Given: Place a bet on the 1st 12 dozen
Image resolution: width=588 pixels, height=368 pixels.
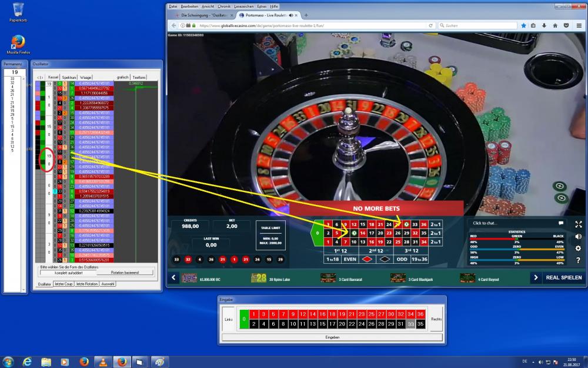Looking at the screenshot, I should point(340,251).
